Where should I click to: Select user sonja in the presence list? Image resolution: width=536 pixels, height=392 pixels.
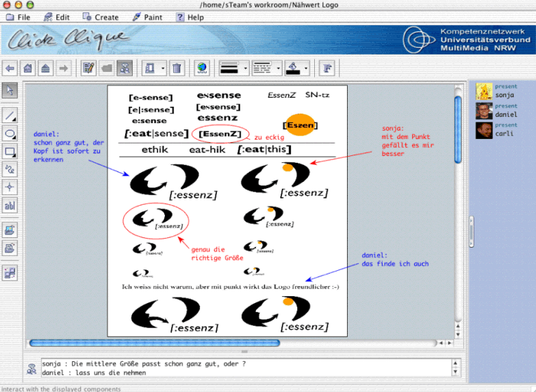click(x=505, y=94)
